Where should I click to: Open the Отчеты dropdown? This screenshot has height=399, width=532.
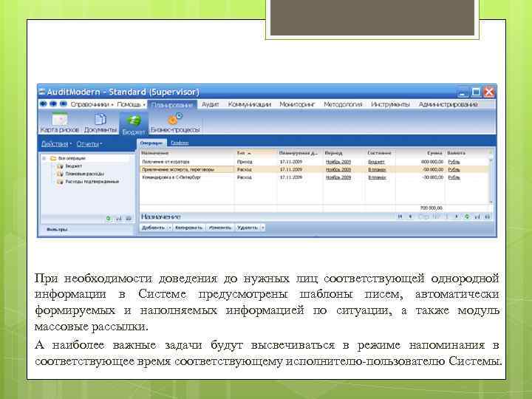[89, 144]
